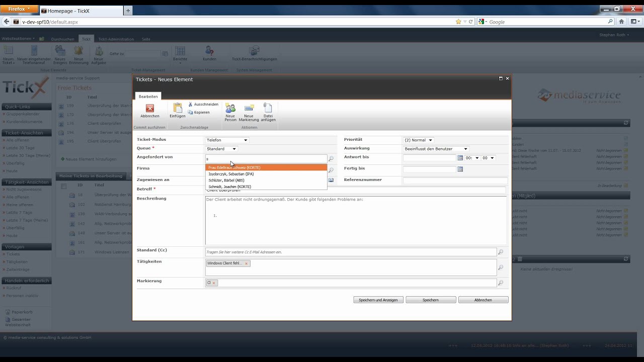Open the Queue dropdown

pos(221,149)
